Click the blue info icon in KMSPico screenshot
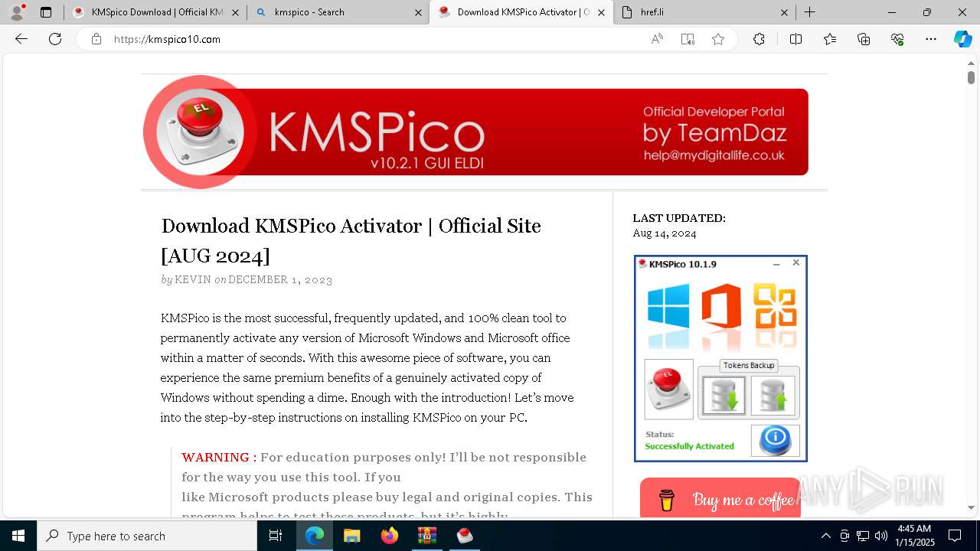 point(775,439)
